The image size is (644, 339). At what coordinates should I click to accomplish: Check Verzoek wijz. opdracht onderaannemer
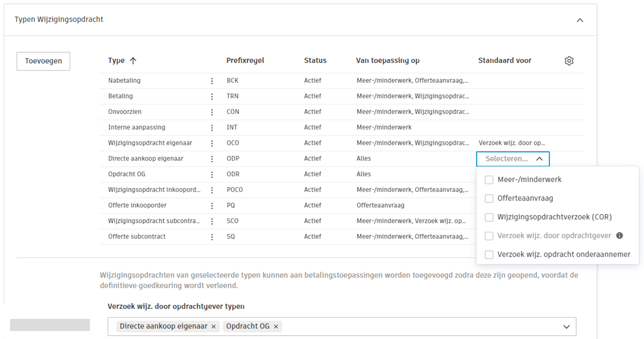pyautogui.click(x=489, y=254)
